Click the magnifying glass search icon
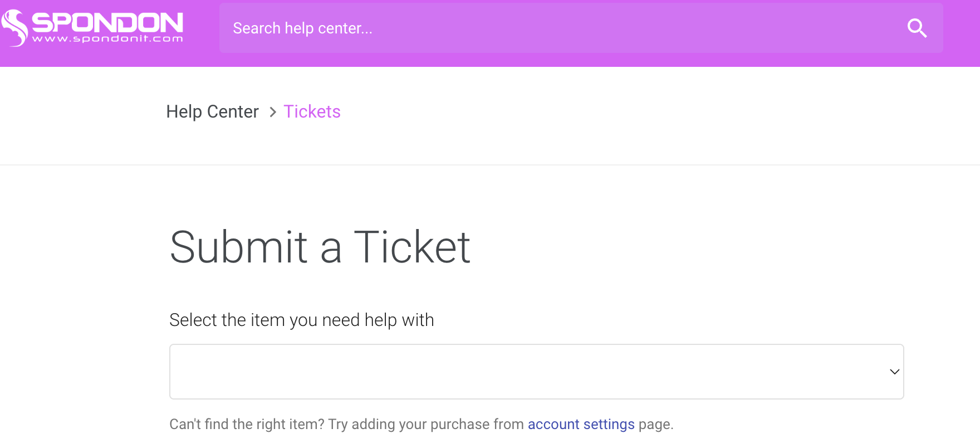The height and width of the screenshot is (448, 980). click(x=917, y=28)
